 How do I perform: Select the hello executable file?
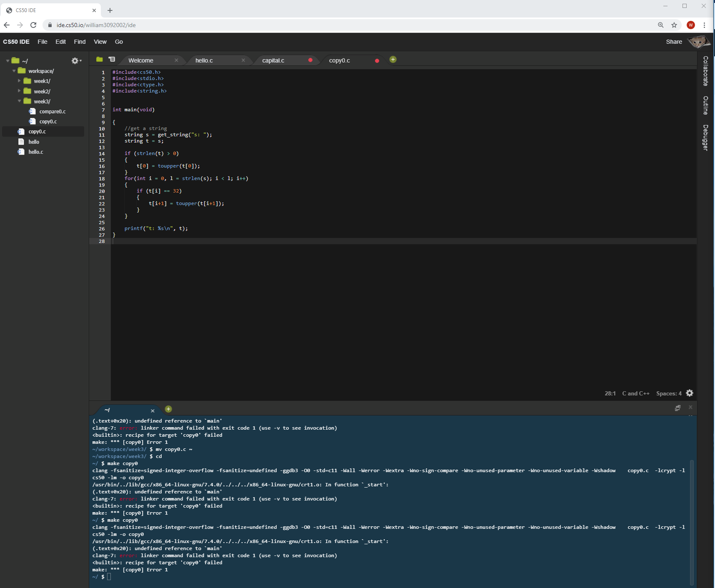(x=34, y=142)
